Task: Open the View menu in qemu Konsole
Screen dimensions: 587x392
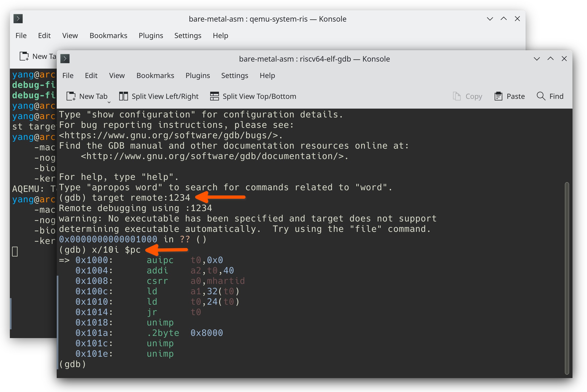Action: (70, 36)
